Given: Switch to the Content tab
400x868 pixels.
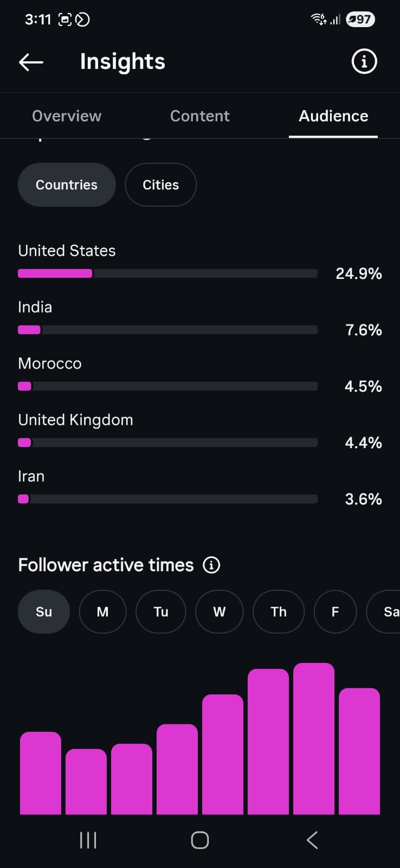Looking at the screenshot, I should coord(200,116).
